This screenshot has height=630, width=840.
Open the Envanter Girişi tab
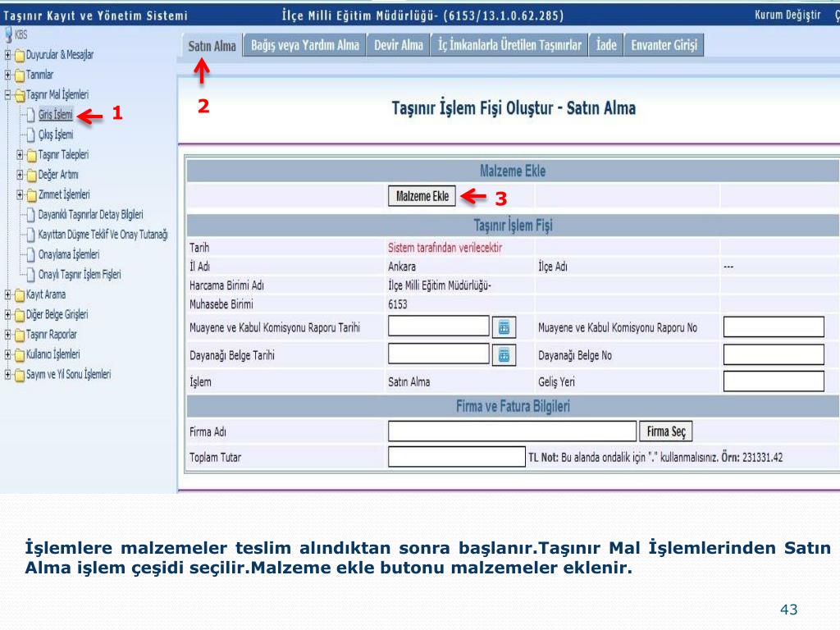click(x=664, y=46)
